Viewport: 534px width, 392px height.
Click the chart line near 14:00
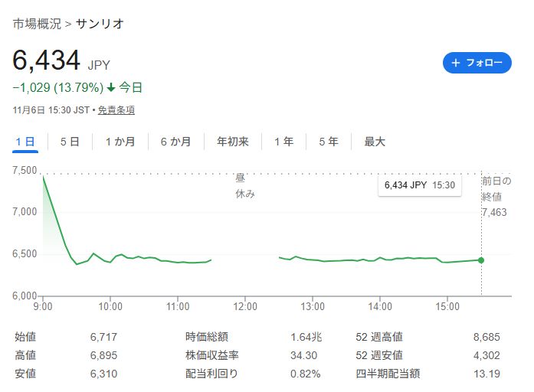pyautogui.click(x=380, y=258)
